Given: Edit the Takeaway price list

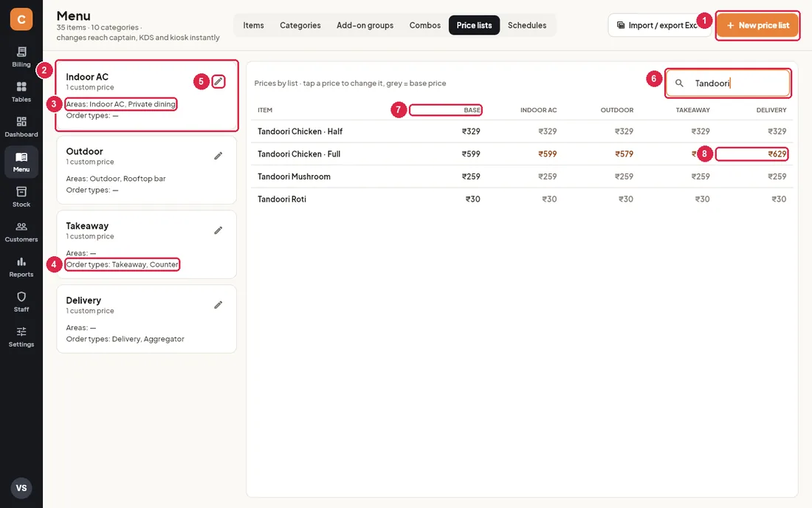Looking at the screenshot, I should coord(219,230).
